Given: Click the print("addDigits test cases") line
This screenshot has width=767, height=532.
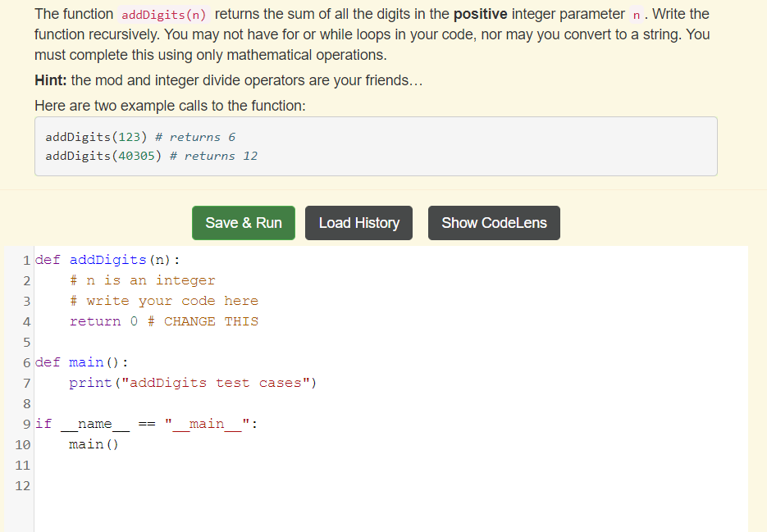Looking at the screenshot, I should (x=193, y=383).
